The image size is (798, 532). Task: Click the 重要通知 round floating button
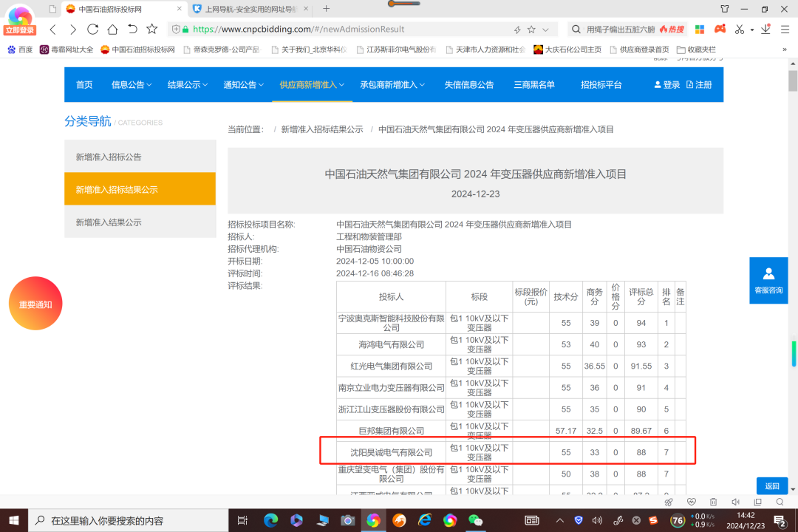coord(35,304)
